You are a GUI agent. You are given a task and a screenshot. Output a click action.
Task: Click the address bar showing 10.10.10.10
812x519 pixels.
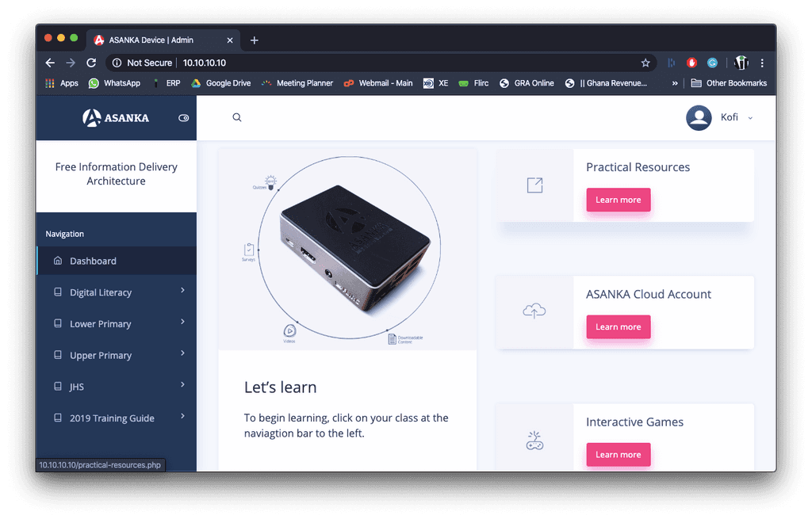click(381, 63)
